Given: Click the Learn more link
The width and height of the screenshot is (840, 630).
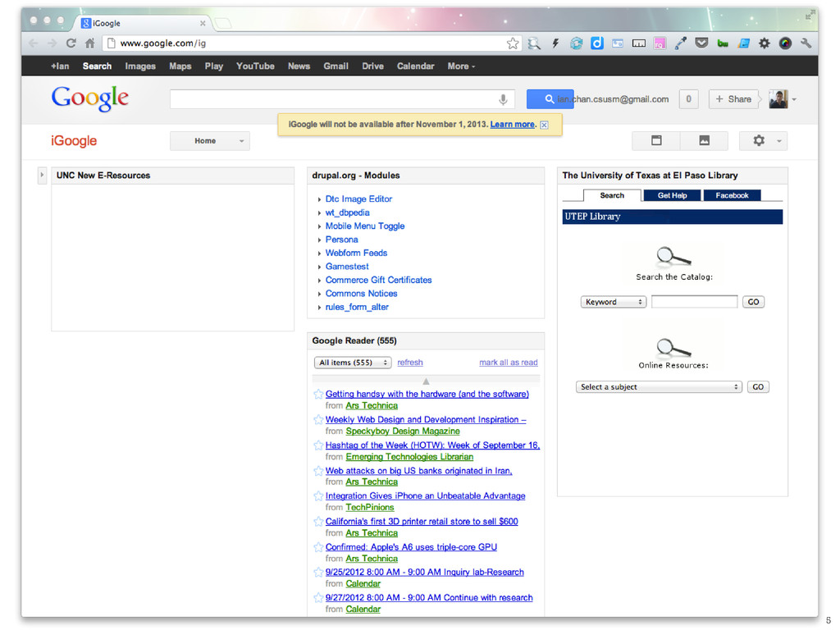Looking at the screenshot, I should pos(512,125).
